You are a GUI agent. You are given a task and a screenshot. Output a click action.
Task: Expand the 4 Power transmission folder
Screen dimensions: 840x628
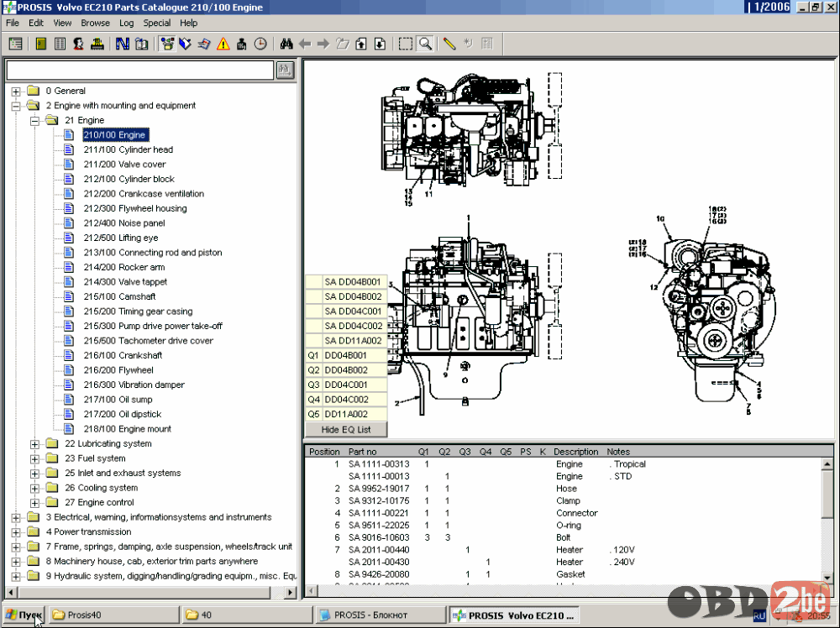pyautogui.click(x=16, y=532)
